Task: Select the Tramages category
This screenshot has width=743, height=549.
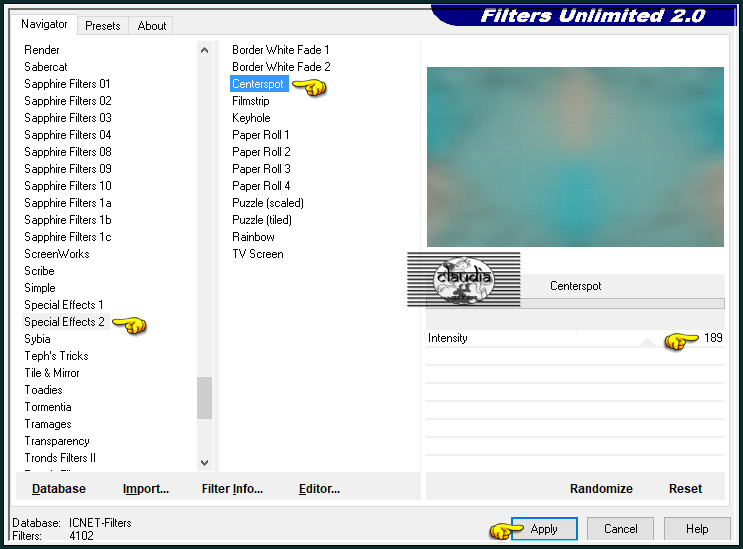Action: (48, 424)
